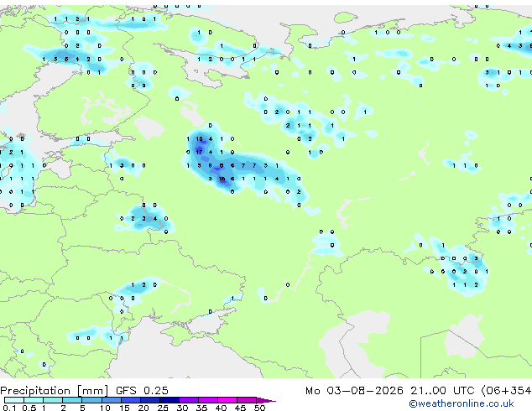The width and height of the screenshot is (532, 411).
Task: Click legend label '35'
Action: [201, 408]
